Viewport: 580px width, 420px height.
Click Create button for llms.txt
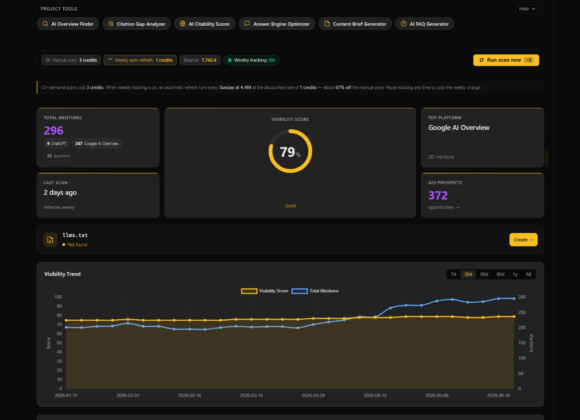pos(523,240)
